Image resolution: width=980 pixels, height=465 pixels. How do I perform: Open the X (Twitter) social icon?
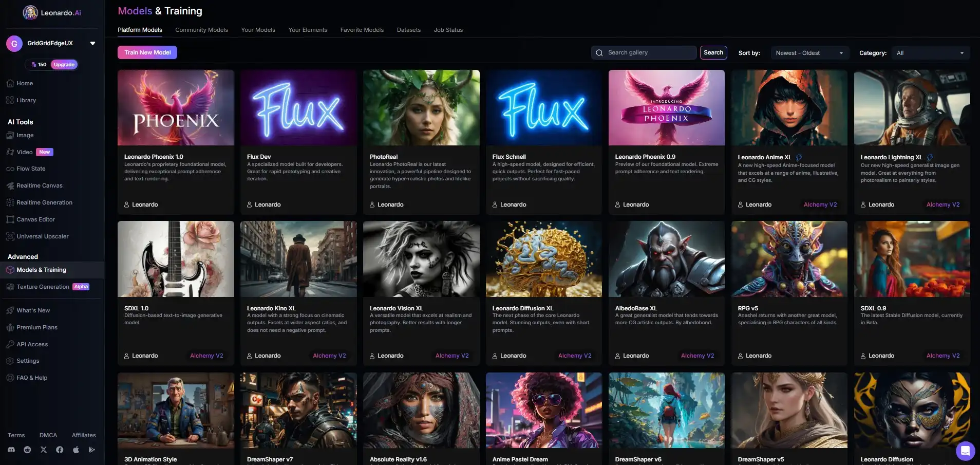[44, 450]
